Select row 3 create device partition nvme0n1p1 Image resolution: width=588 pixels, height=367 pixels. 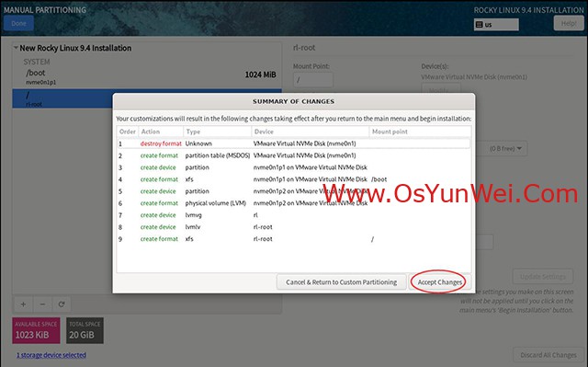294,167
